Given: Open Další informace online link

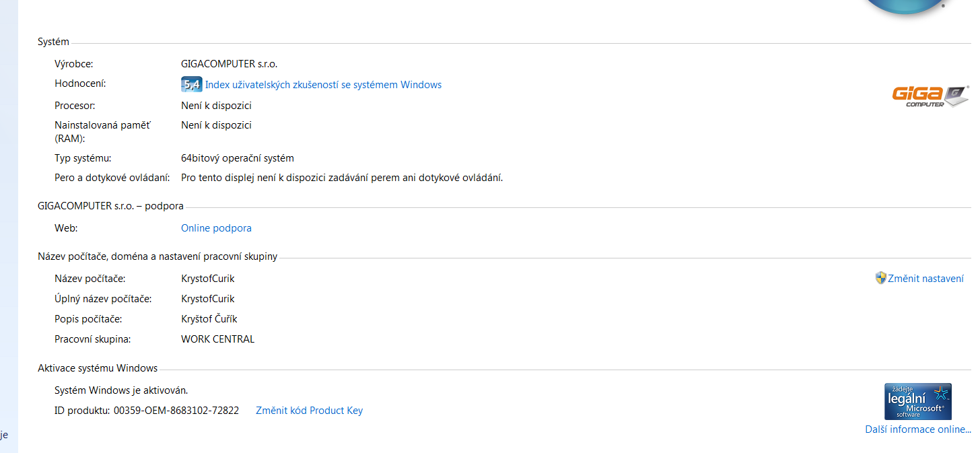Looking at the screenshot, I should (917, 429).
